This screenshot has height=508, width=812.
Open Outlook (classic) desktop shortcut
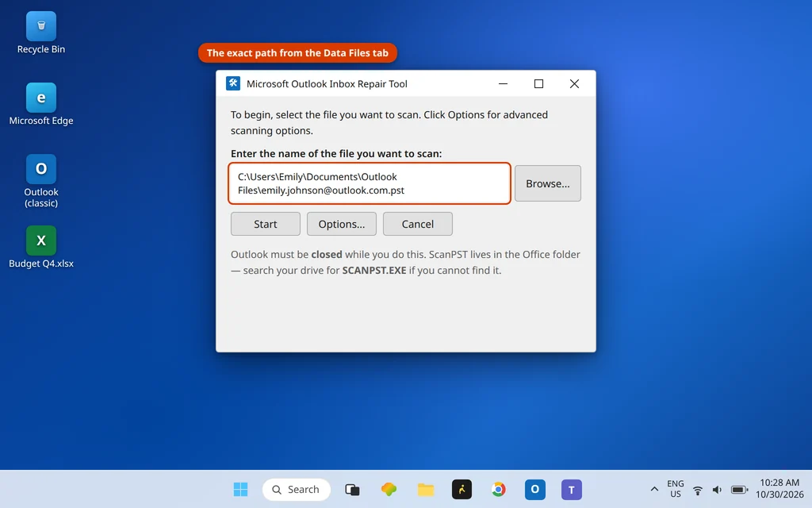click(41, 181)
